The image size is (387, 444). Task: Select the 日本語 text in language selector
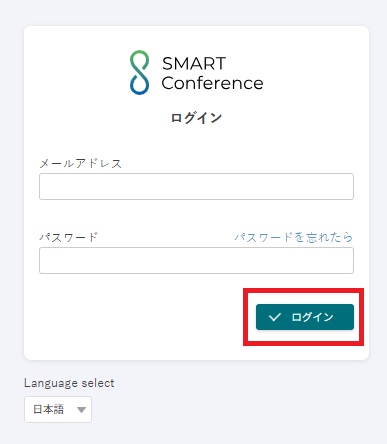(x=48, y=409)
